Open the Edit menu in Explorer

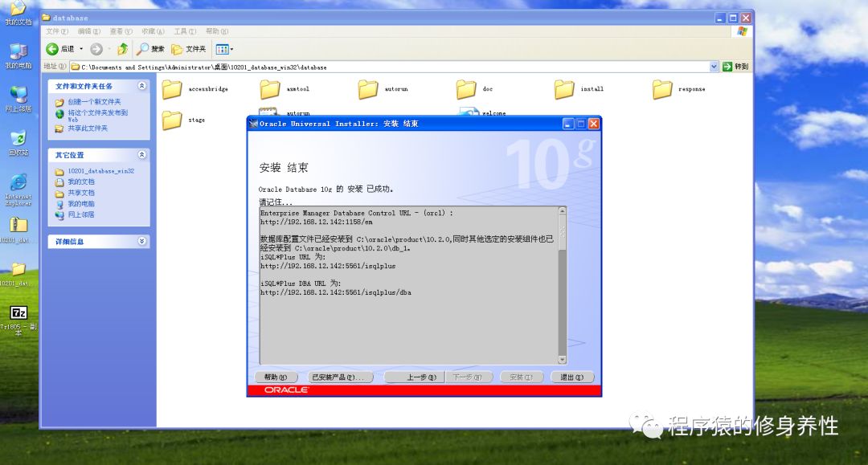88,31
